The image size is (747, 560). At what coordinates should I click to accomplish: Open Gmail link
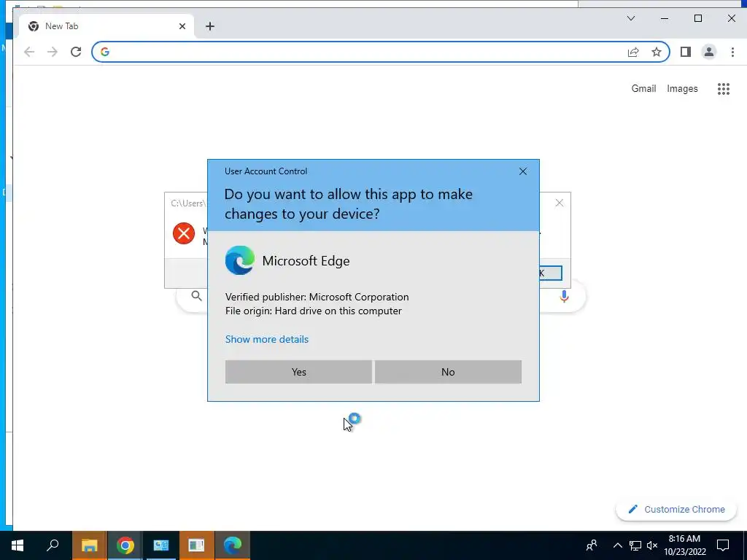tap(643, 88)
